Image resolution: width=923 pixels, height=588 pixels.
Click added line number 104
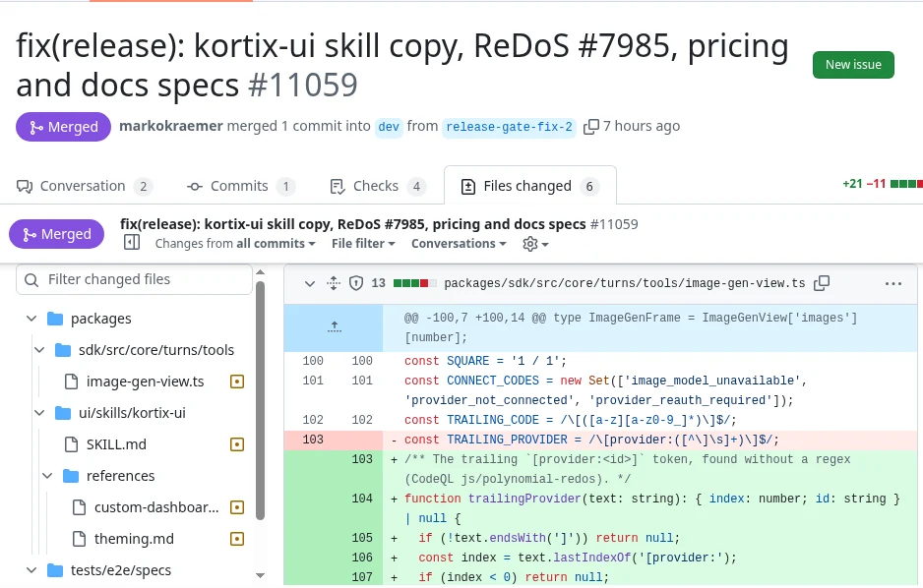point(362,499)
